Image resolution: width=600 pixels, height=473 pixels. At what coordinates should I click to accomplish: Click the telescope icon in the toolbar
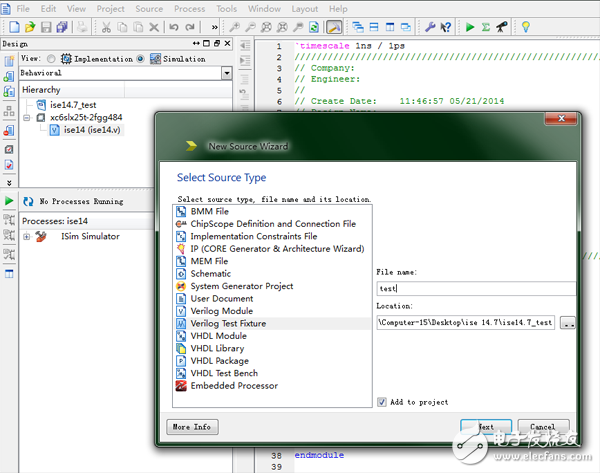point(500,26)
